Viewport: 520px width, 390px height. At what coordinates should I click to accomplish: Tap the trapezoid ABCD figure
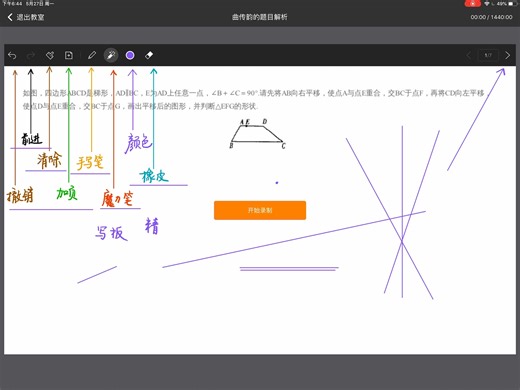tap(257, 134)
